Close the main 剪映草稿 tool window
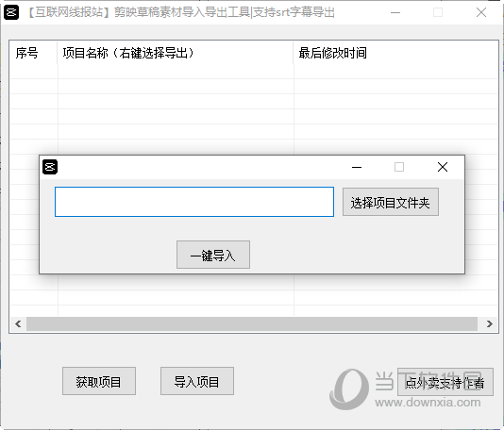Viewport: 504px width, 430px height. click(x=481, y=12)
